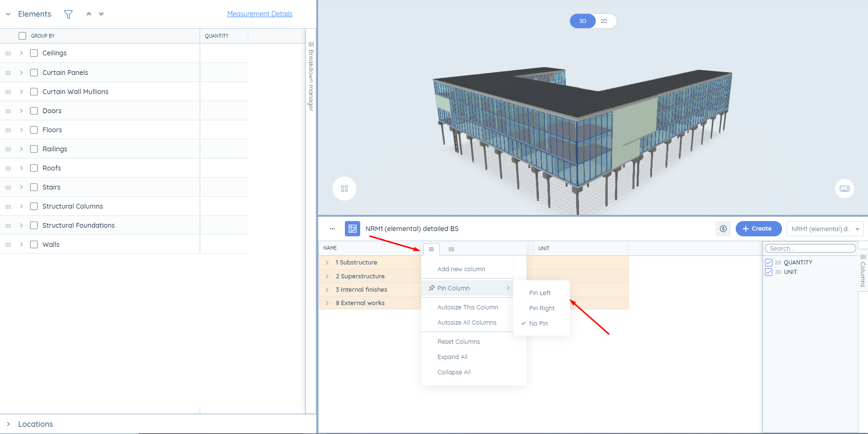Switch to the column chooser bars tab

[x=451, y=249]
